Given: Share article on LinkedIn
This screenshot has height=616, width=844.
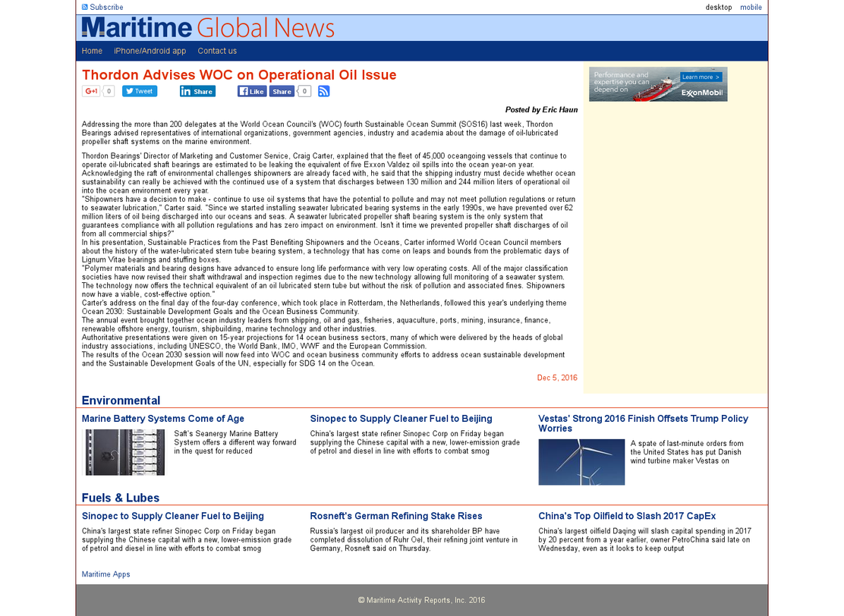Looking at the screenshot, I should click(x=197, y=92).
